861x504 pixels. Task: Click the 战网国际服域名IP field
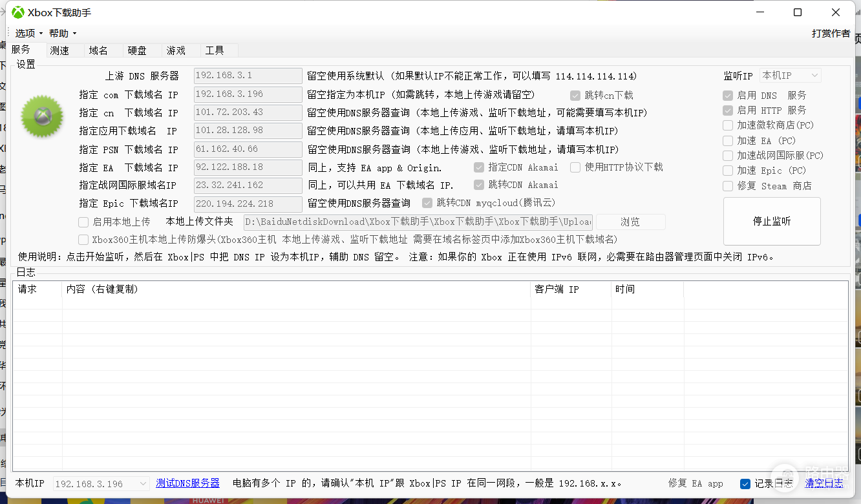(x=248, y=185)
